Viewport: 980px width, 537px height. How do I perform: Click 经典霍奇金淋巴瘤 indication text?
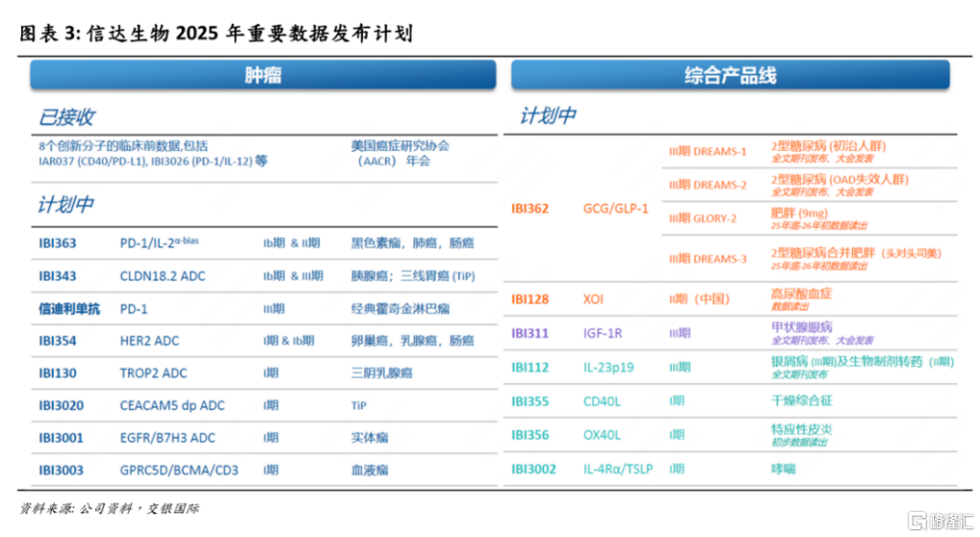(x=400, y=308)
